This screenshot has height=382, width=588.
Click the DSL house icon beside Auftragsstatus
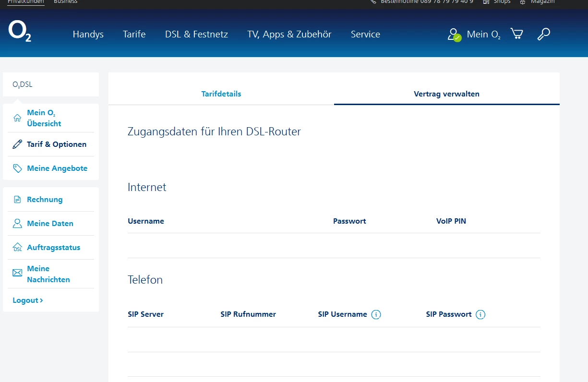17,248
